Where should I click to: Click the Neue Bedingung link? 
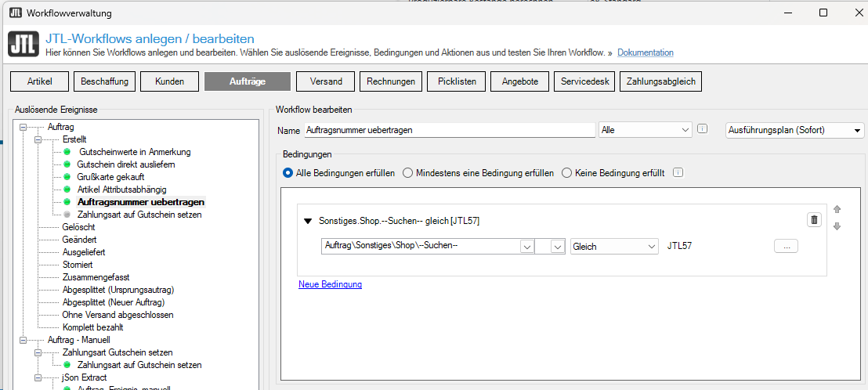[x=330, y=284]
